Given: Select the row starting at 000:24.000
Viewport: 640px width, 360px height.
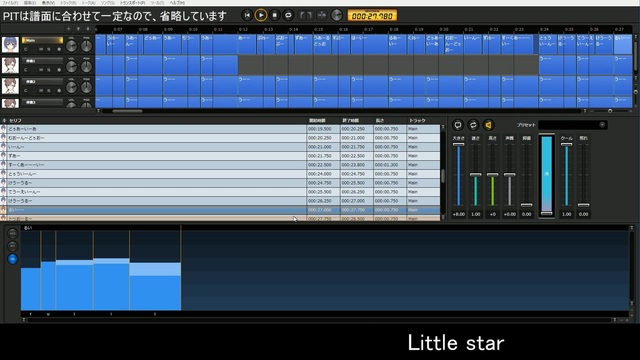Looking at the screenshot, I should coord(221,174).
